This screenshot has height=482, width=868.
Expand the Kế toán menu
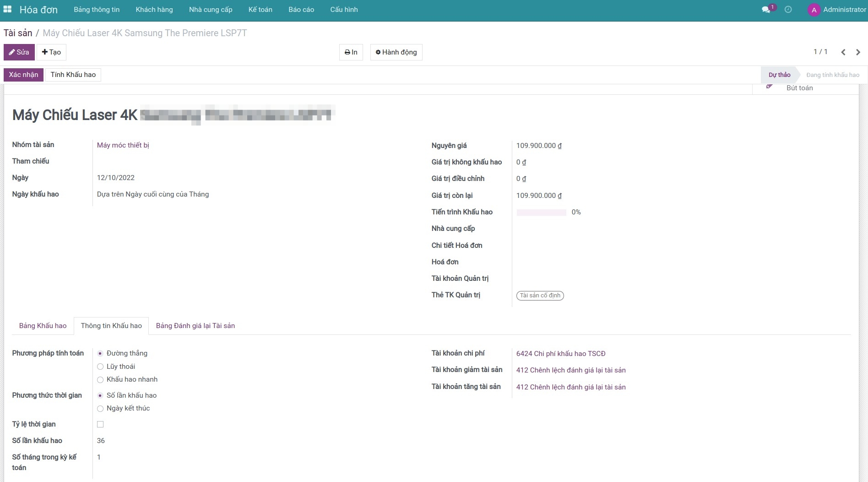click(260, 10)
